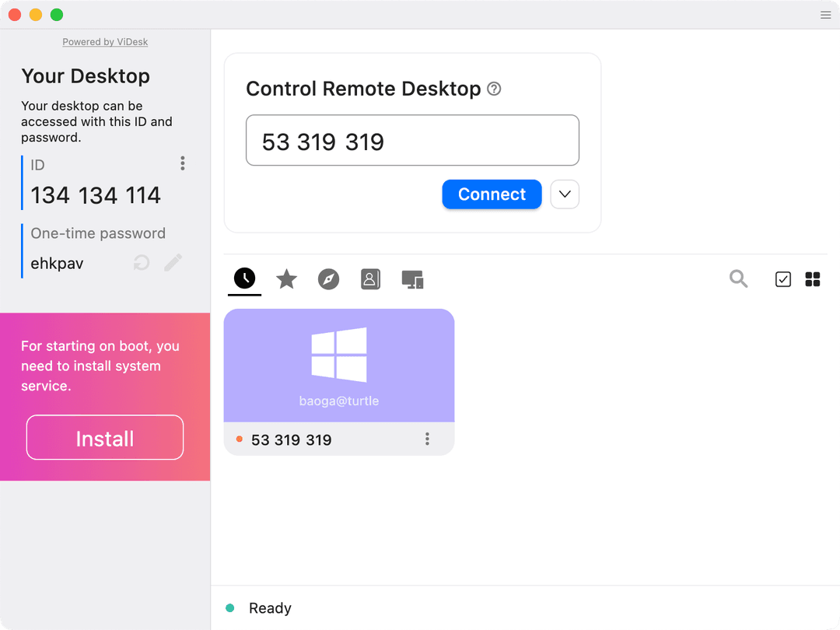Image resolution: width=840 pixels, height=630 pixels.
Task: Open the 53 319 319 peer card menu
Action: coord(427,439)
